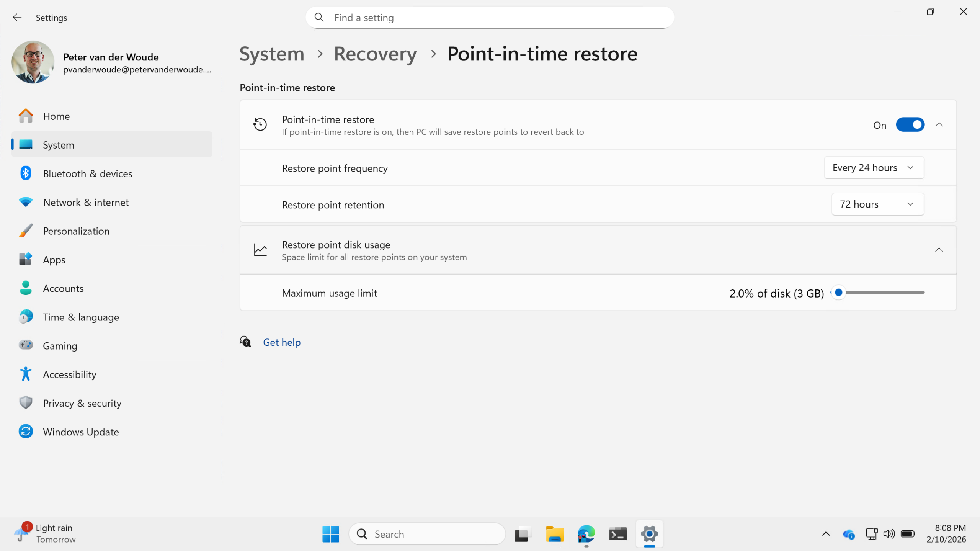The width and height of the screenshot is (980, 551).
Task: Open Restore point retention dropdown
Action: (877, 204)
